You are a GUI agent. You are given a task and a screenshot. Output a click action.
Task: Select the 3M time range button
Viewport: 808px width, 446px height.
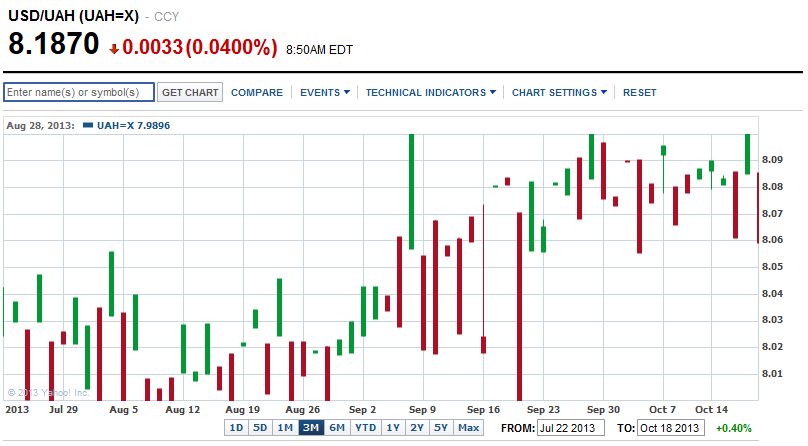[x=310, y=428]
